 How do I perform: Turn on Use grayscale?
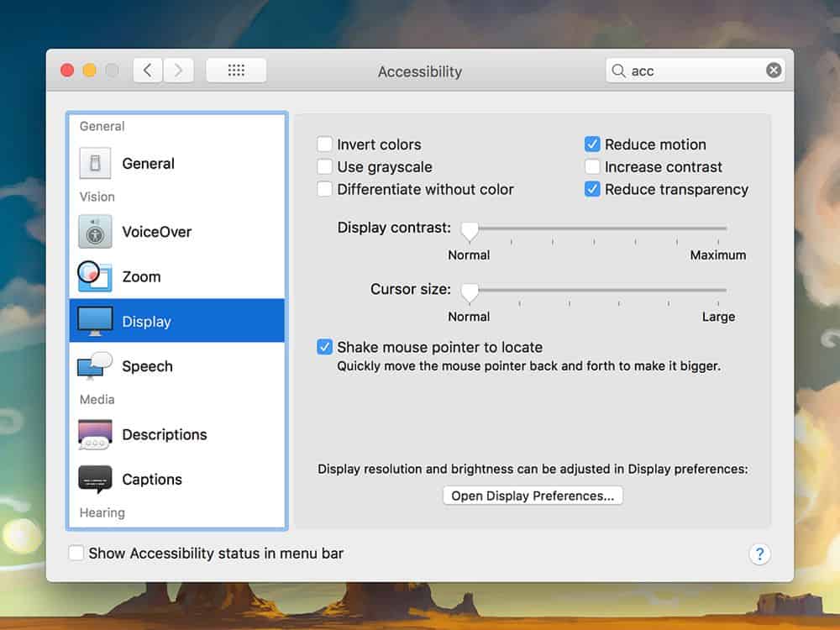tap(325, 167)
